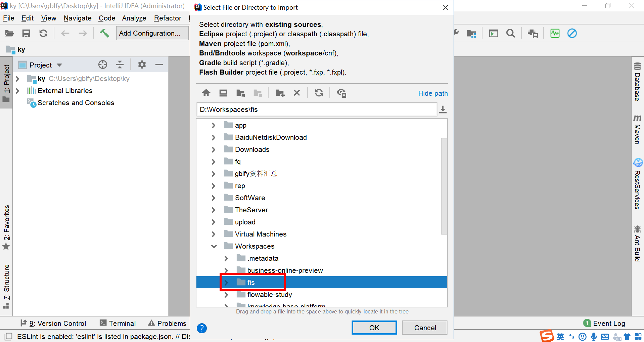Open the Version Control tool window

(53, 323)
